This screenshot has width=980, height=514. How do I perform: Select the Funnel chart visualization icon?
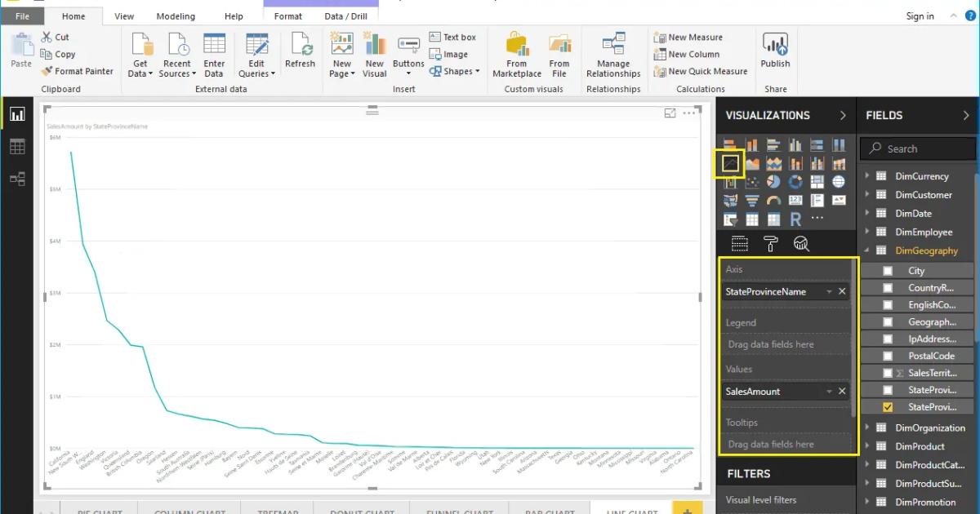point(753,200)
